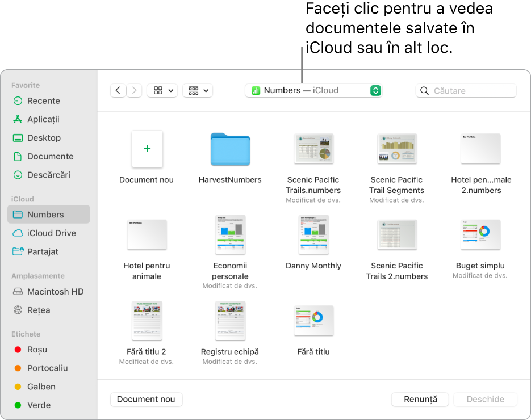Select Scenic Pacific Trail Segments thumbnail
The image size is (531, 420).
coord(397,149)
